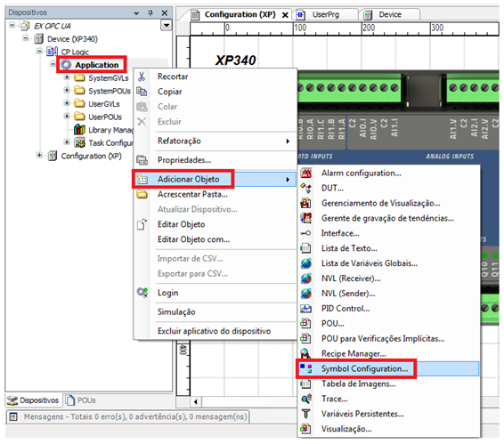This screenshot has height=444, width=504.
Task: Collapse the EX OPC UA project node
Action: pyautogui.click(x=12, y=25)
